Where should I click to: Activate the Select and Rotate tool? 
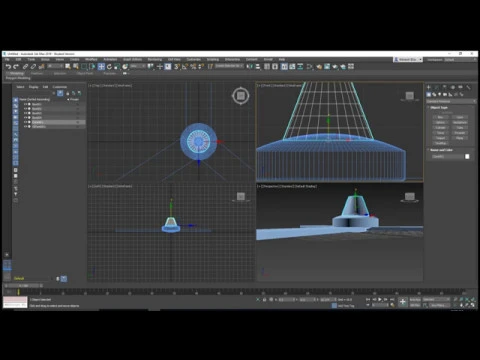coord(109,67)
